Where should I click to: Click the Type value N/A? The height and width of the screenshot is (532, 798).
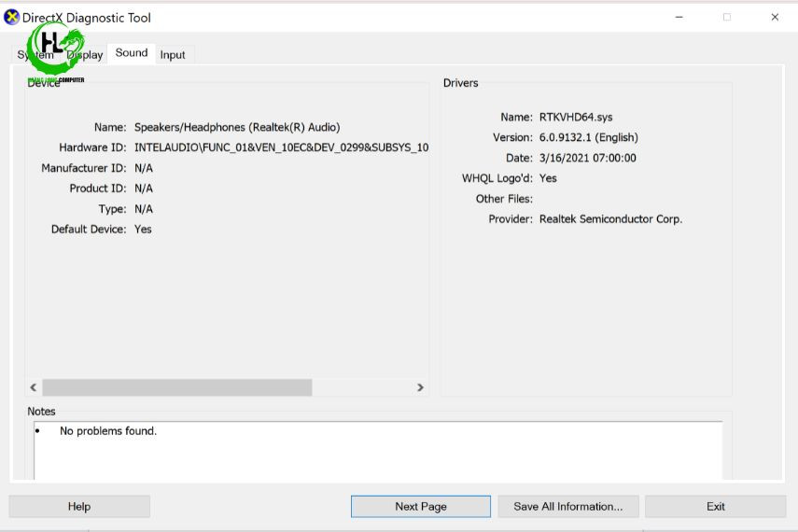pos(144,209)
